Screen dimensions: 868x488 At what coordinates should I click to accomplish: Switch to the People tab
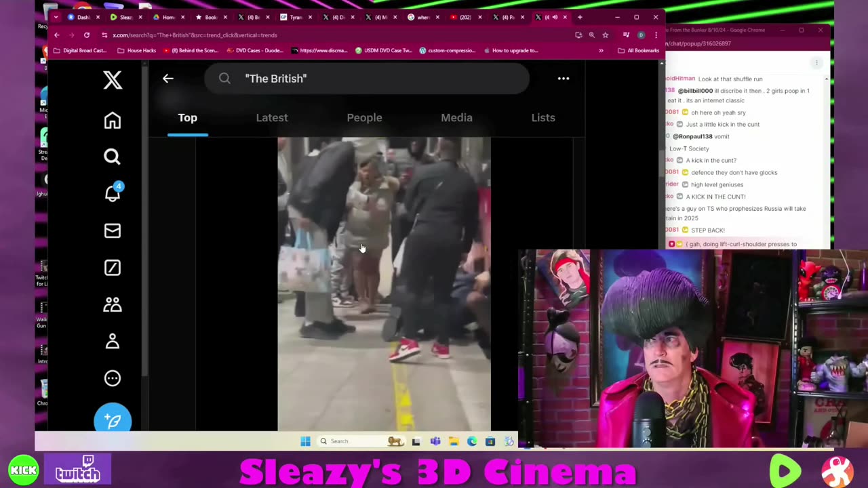pos(364,118)
